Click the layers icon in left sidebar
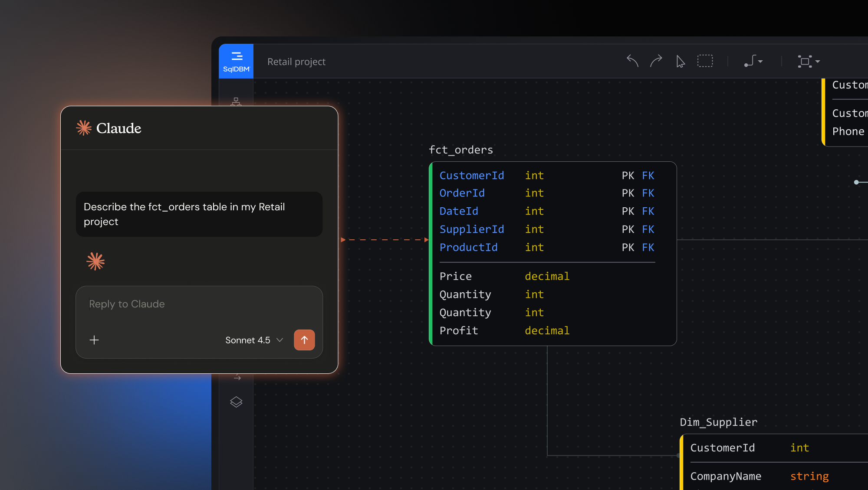Screen dimensions: 868x490 [x=236, y=402]
